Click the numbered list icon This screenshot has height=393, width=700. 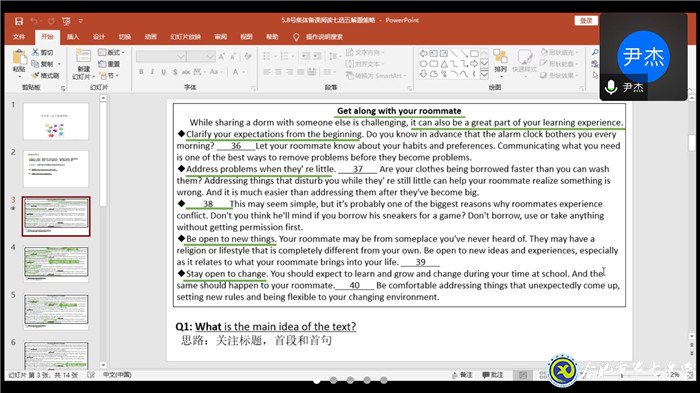click(283, 56)
